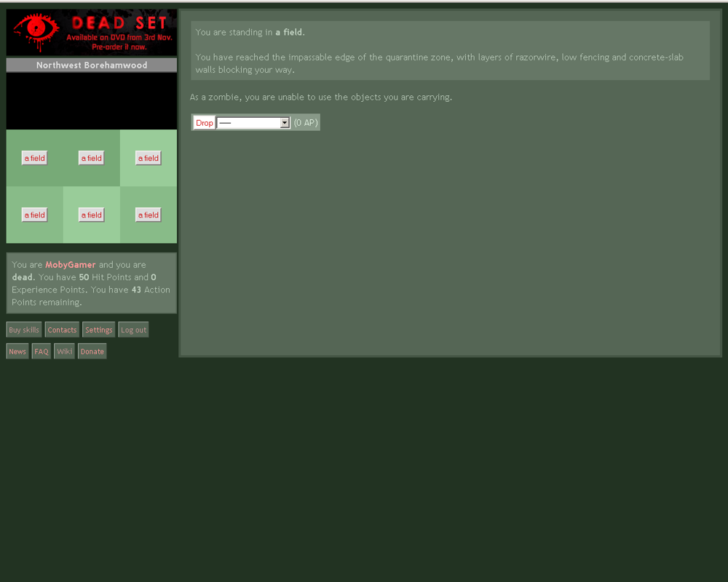Viewport: 728px width, 582px height.
Task: Move to the field in the bottom-center map square
Action: tap(91, 215)
